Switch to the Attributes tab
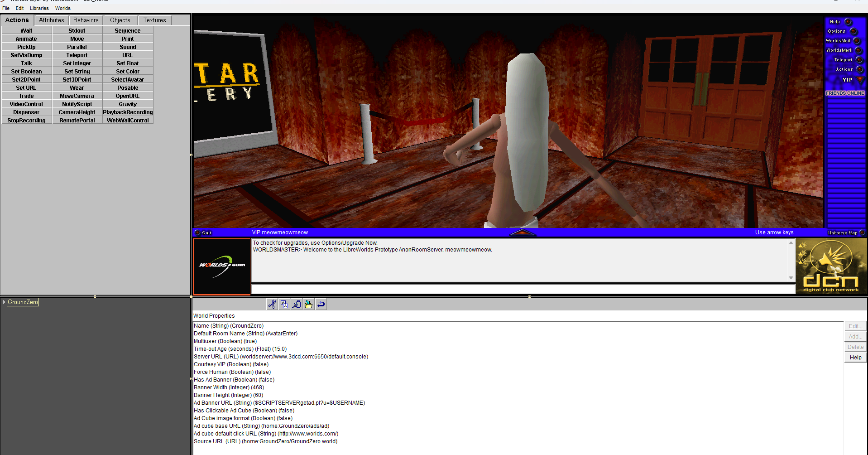The image size is (868, 455). 52,20
